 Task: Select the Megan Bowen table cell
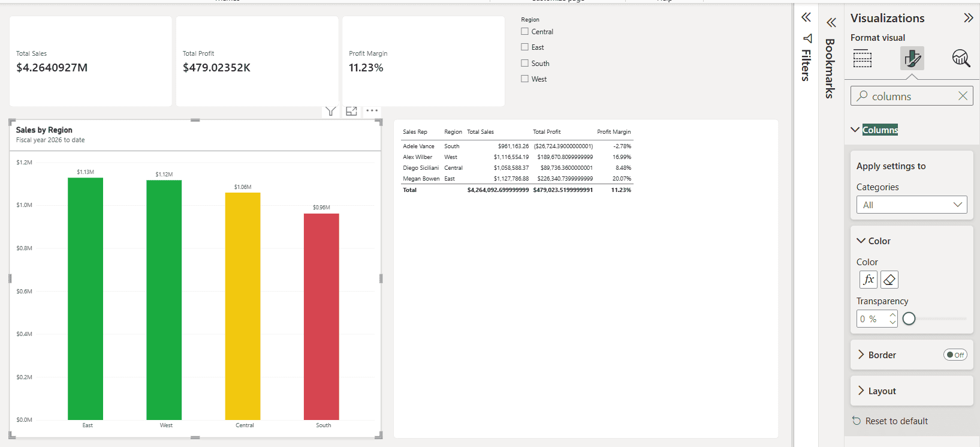coord(421,179)
